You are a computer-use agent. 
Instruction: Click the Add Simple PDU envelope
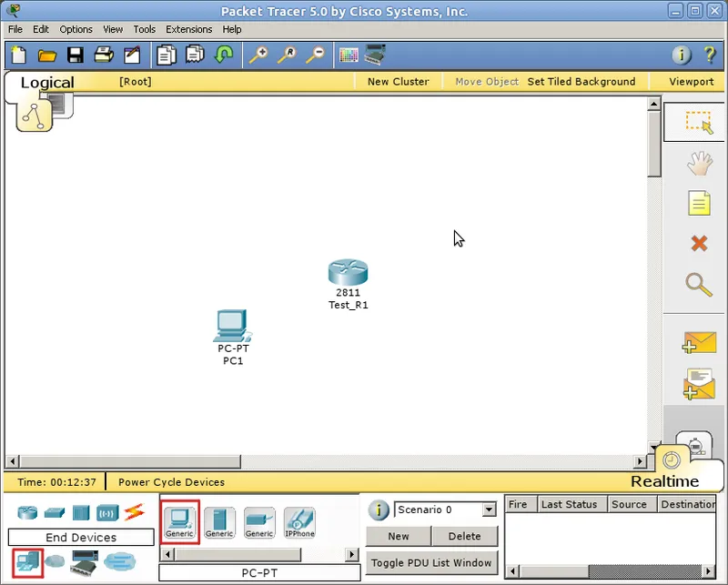point(699,343)
